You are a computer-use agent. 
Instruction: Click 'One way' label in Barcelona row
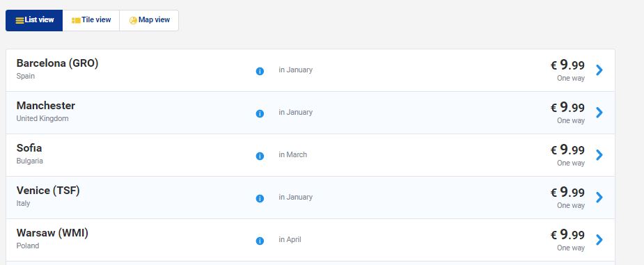click(570, 79)
